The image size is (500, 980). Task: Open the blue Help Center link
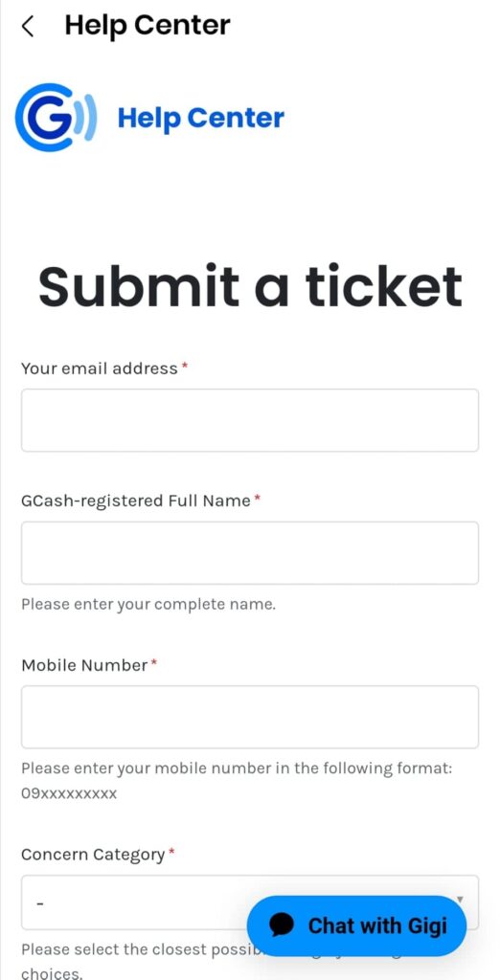click(201, 118)
